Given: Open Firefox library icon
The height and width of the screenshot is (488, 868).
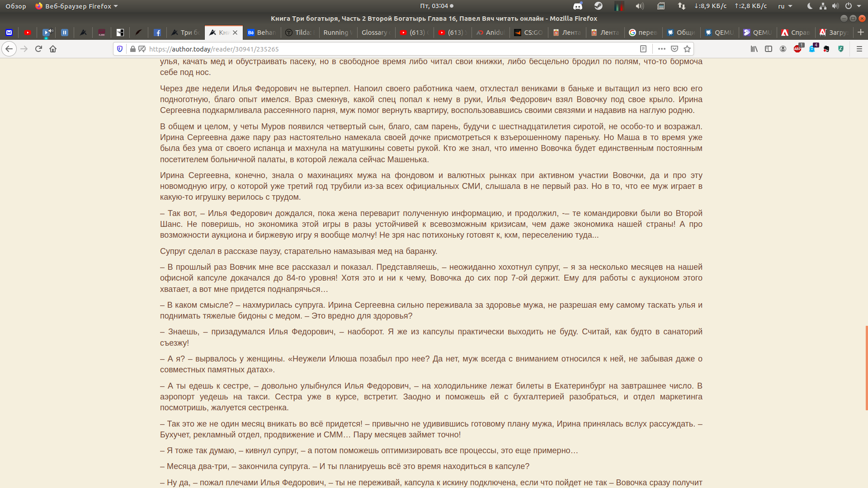Looking at the screenshot, I should coord(754,49).
